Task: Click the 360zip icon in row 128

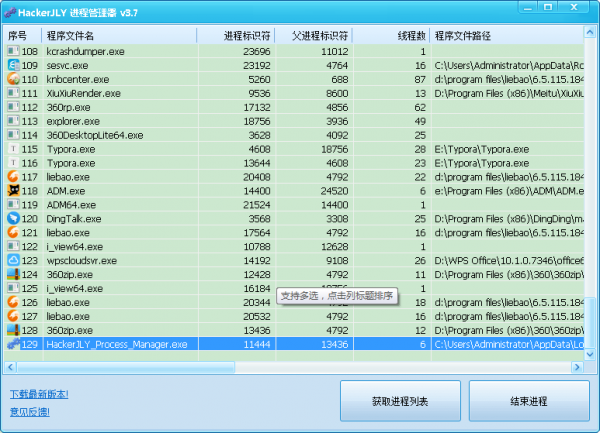Action: pyautogui.click(x=13, y=330)
